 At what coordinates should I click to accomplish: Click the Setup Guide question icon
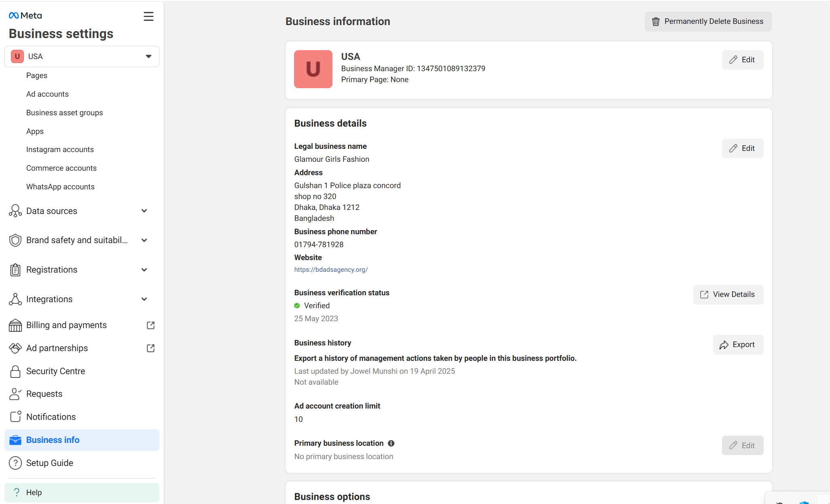click(x=15, y=463)
